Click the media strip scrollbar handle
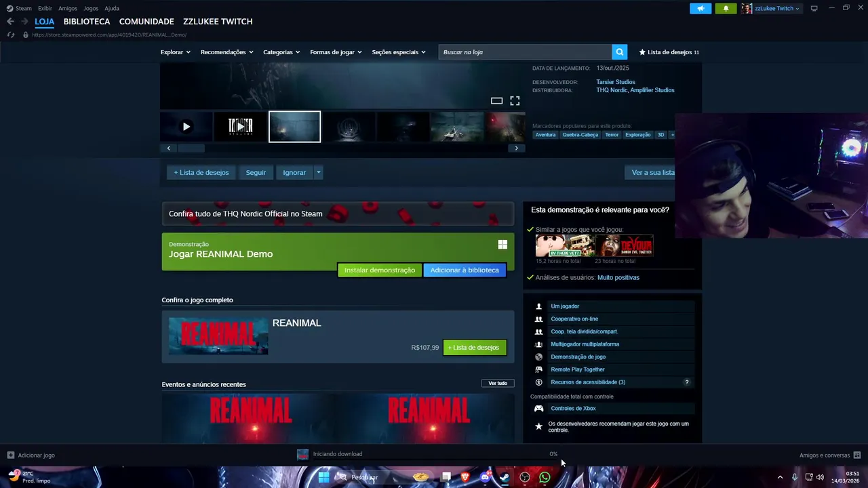The height and width of the screenshot is (488, 868). point(191,148)
